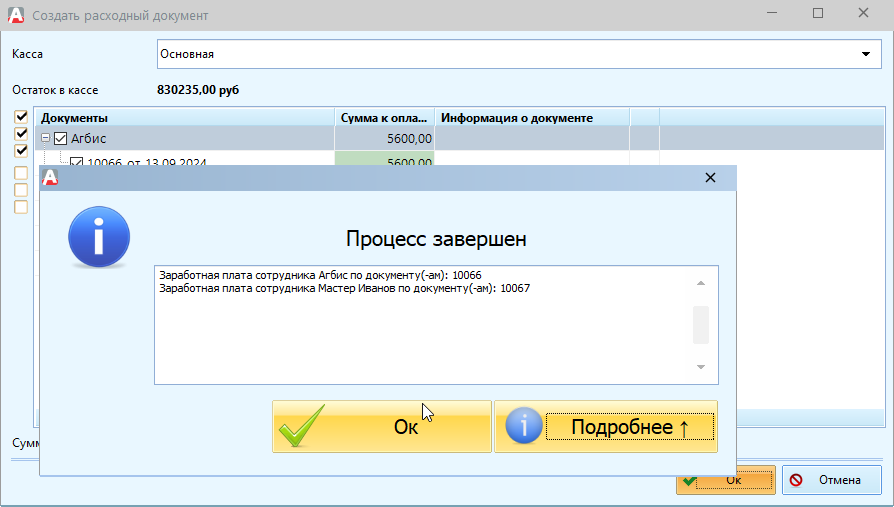The height and width of the screenshot is (507, 894).
Task: Select the Основная combo box field
Action: click(x=500, y=54)
